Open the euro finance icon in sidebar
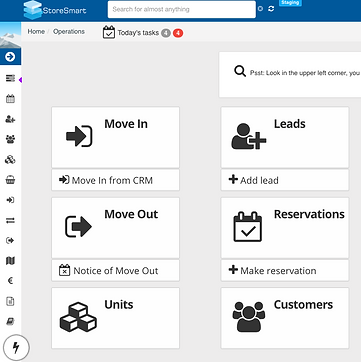361x362 pixels. click(x=10, y=281)
